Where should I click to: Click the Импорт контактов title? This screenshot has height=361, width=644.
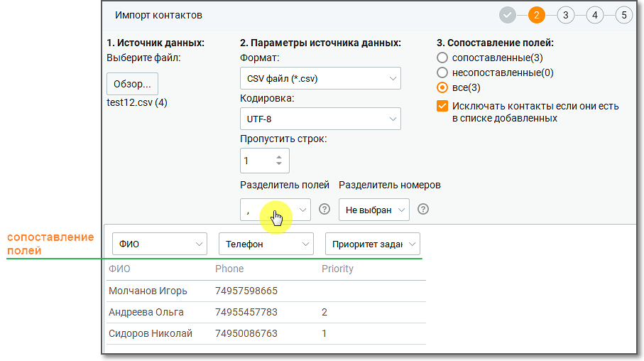(158, 15)
